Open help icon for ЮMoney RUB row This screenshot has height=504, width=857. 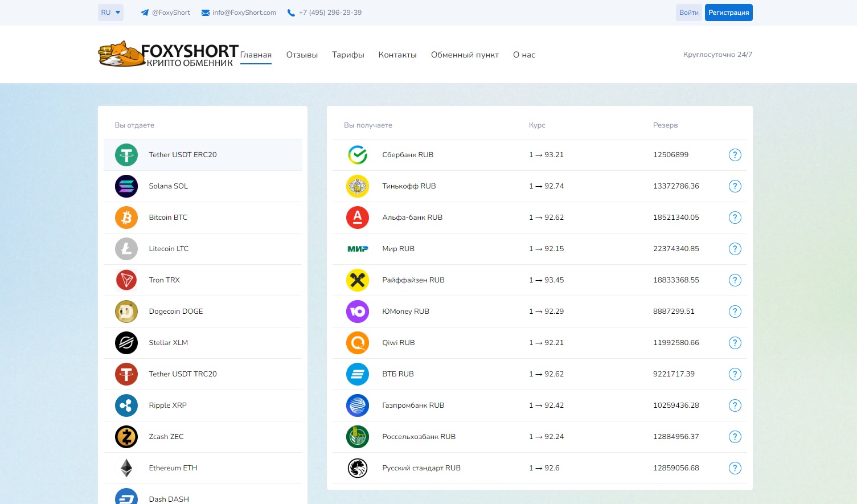coord(735,312)
